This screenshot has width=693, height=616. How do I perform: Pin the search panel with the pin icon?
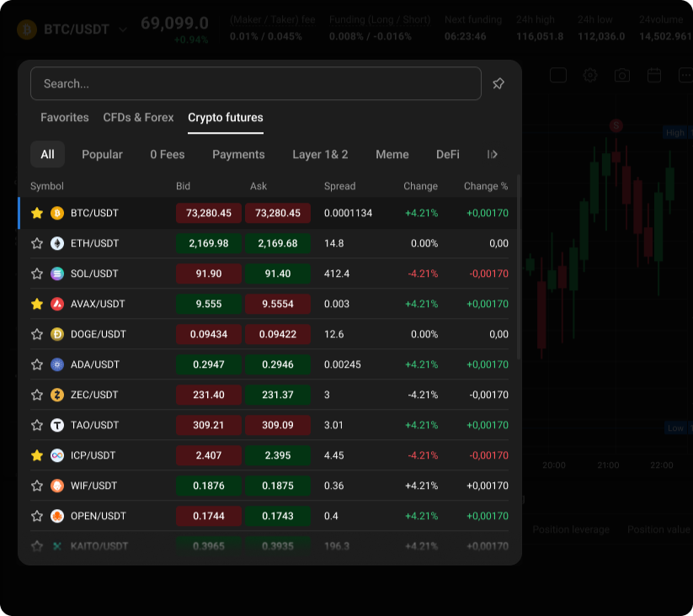pos(498,83)
